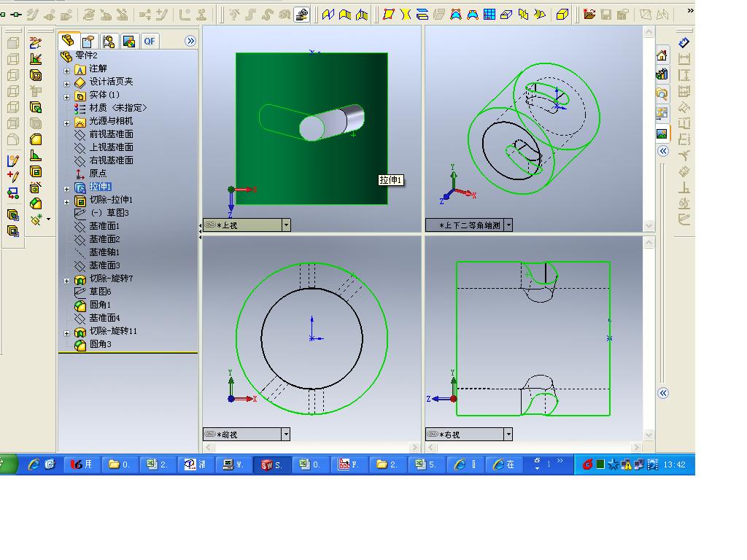
Task: Select the Fillet feature tool
Action: pos(35,139)
